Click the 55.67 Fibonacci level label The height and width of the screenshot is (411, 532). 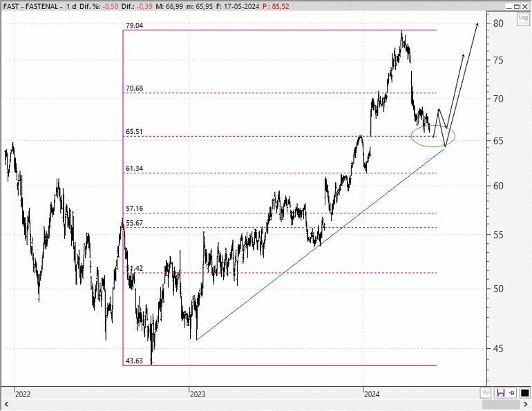[134, 223]
